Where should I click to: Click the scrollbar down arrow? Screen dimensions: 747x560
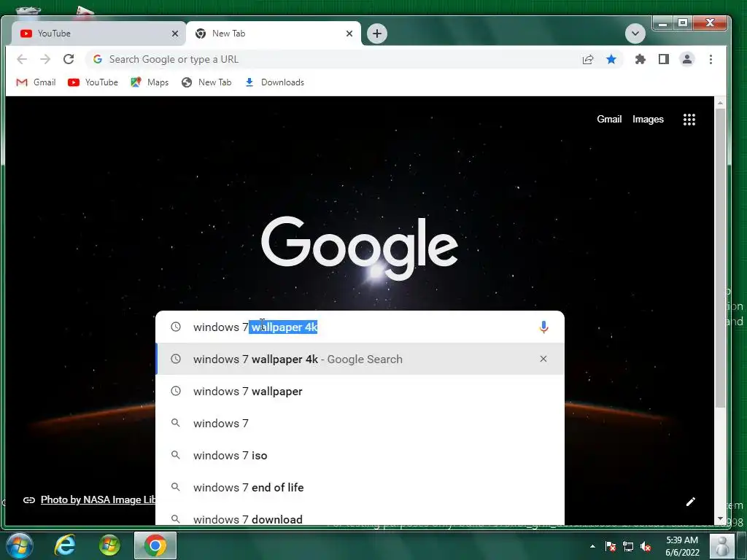pos(720,518)
